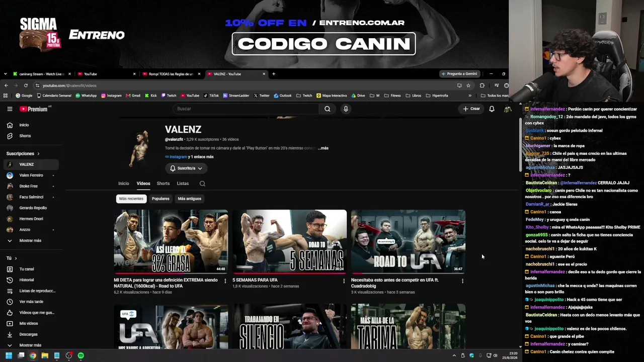Open the Chrome apps grid shortcut

6,96
